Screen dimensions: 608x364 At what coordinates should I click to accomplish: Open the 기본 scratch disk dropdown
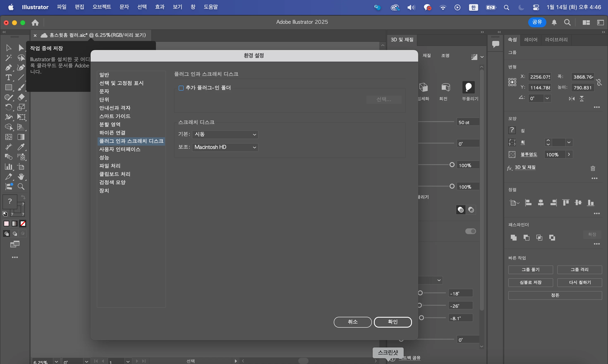[x=225, y=134]
